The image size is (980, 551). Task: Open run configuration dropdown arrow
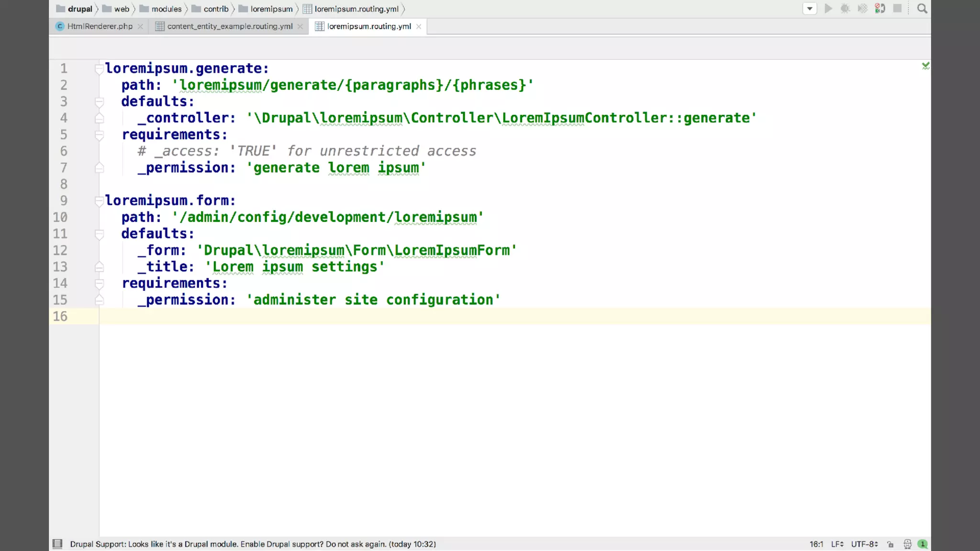click(x=810, y=9)
